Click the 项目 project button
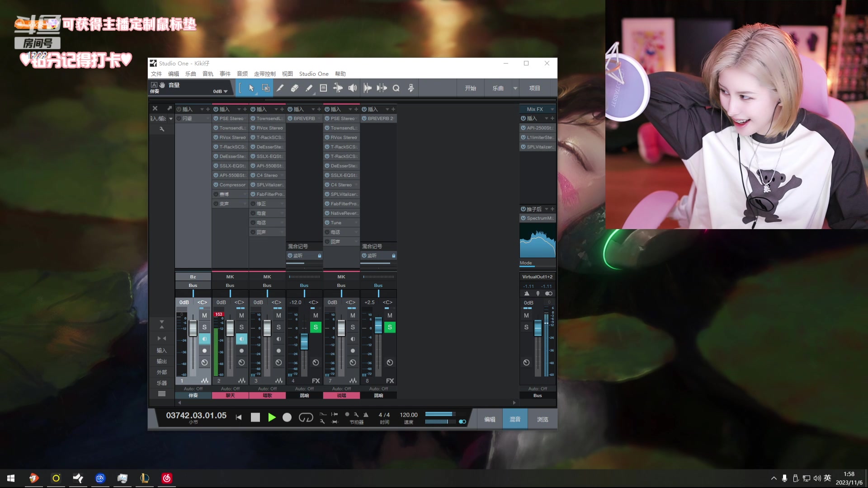Viewport: 868px width, 488px height. pos(535,89)
